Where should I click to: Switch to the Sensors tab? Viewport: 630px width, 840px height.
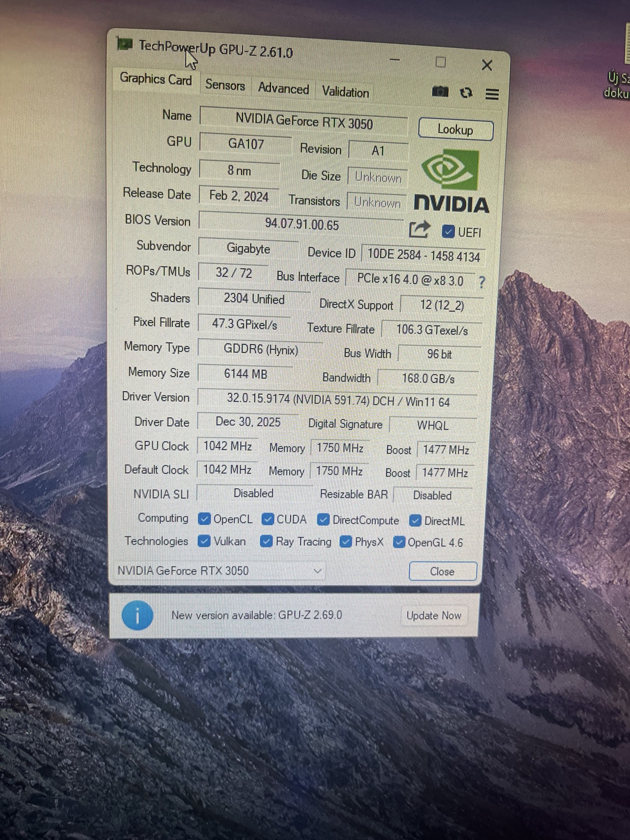[225, 85]
